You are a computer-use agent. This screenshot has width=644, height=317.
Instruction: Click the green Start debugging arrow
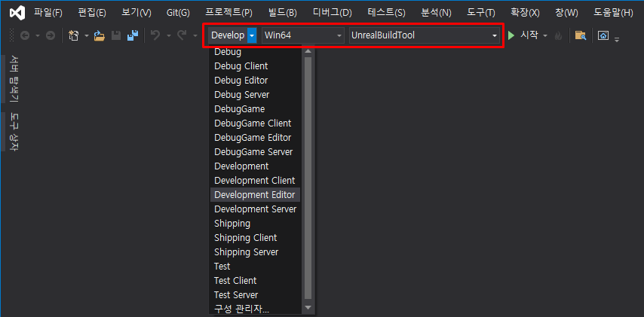[x=511, y=35]
